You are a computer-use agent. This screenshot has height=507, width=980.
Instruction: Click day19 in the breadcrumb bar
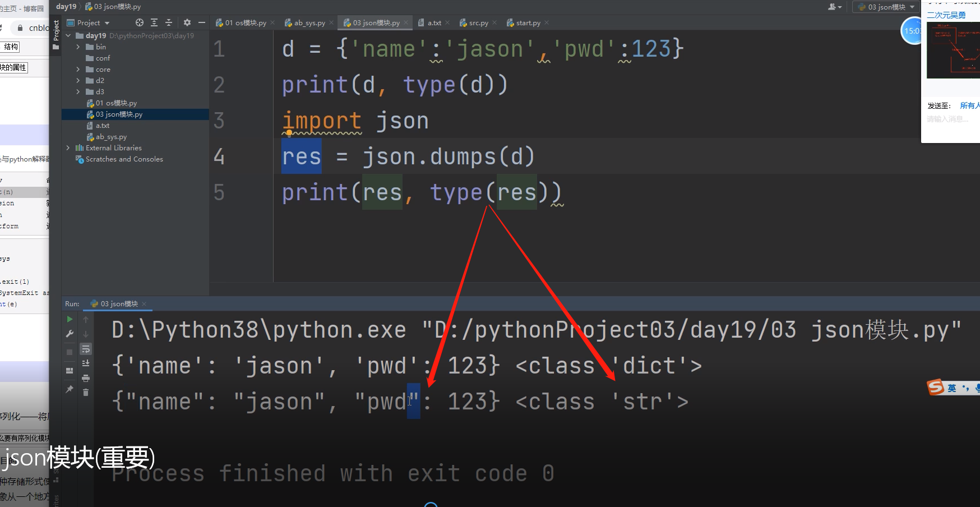tap(66, 7)
